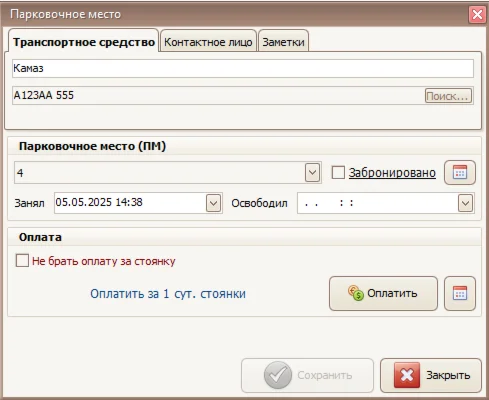This screenshot has height=400, width=489.
Task: Click the Поиск... button
Action: point(448,96)
